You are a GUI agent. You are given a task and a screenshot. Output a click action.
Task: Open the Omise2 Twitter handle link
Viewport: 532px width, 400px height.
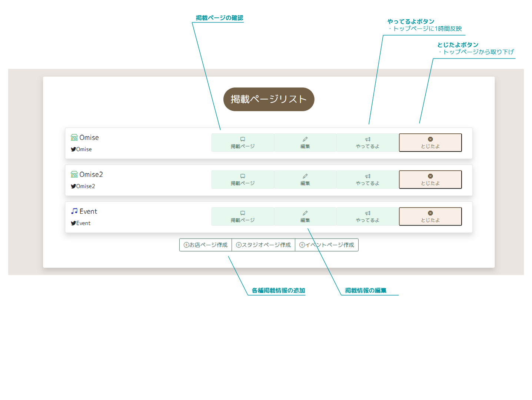[86, 186]
